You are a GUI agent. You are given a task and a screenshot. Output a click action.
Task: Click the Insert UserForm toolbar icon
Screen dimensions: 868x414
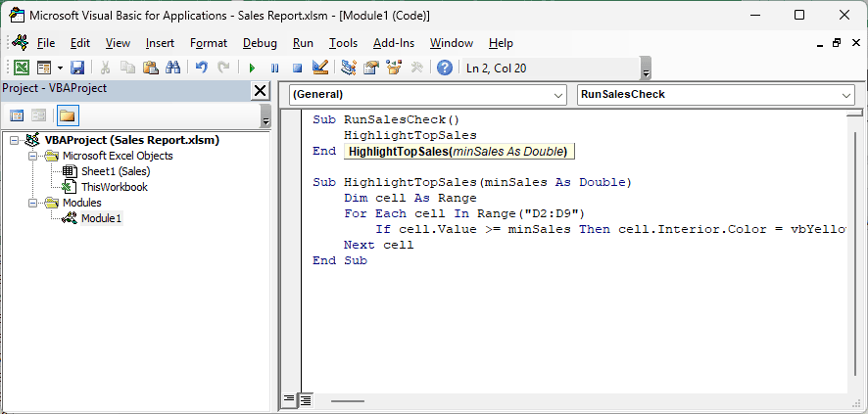point(44,68)
